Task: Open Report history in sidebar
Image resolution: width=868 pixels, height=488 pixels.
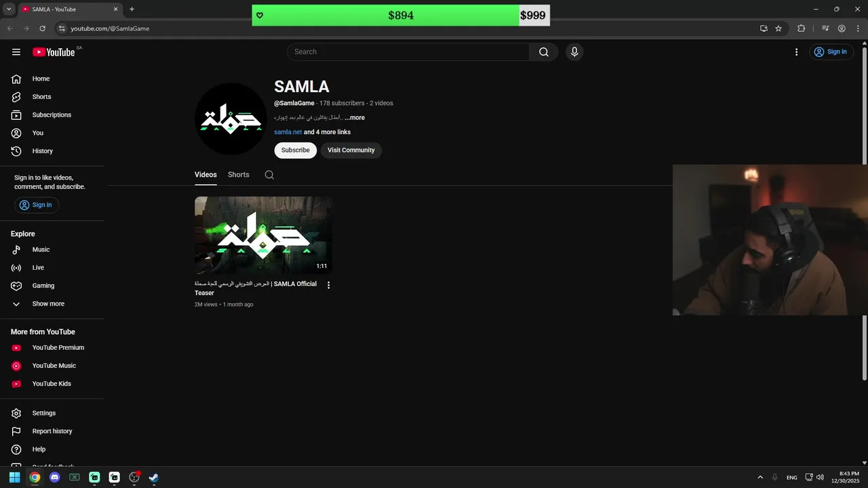Action: [52, 431]
